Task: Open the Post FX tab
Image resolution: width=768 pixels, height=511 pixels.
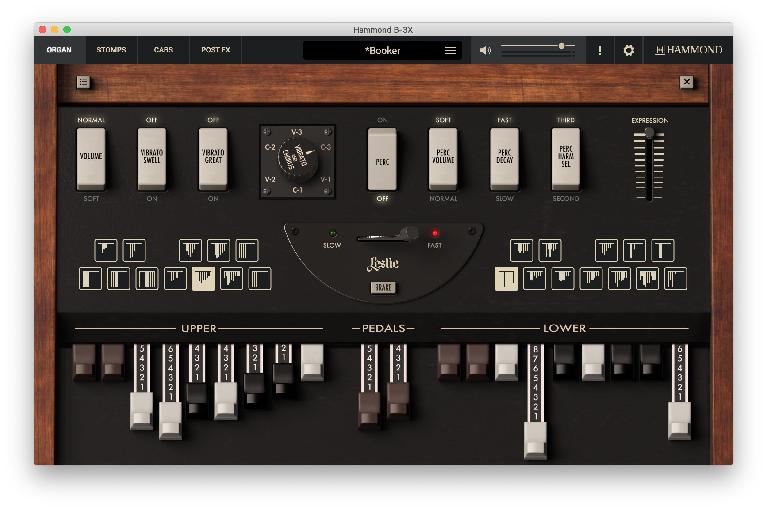Action: tap(215, 49)
